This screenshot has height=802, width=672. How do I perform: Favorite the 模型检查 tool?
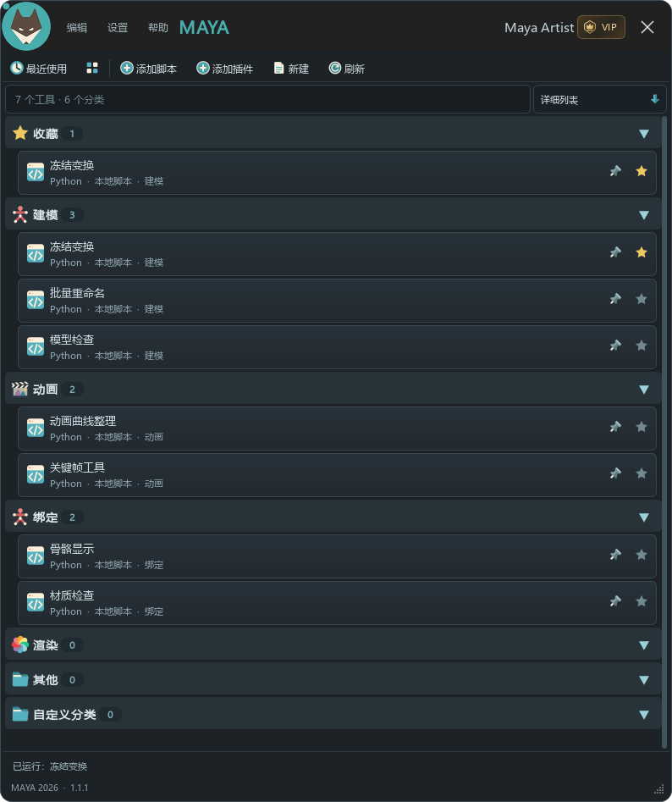tap(642, 346)
